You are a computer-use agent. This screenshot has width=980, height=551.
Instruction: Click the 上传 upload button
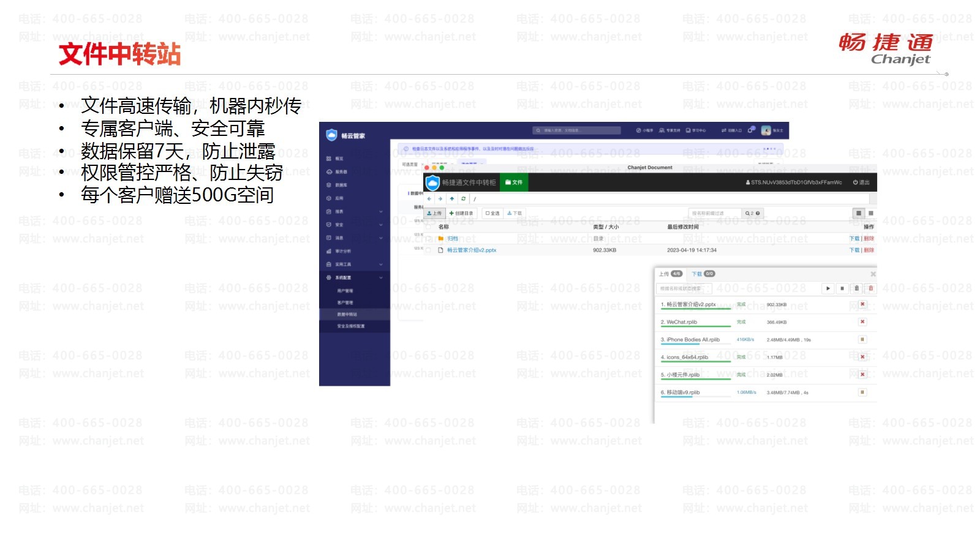coord(434,214)
